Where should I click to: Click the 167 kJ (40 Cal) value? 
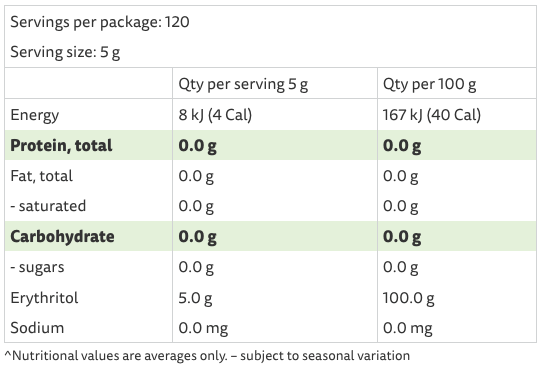[x=432, y=115]
